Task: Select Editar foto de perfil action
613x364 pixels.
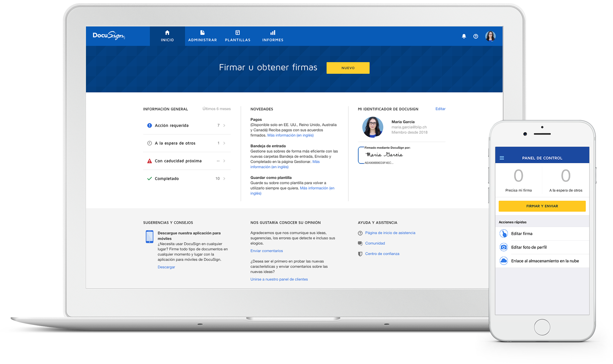Action: 542,247
